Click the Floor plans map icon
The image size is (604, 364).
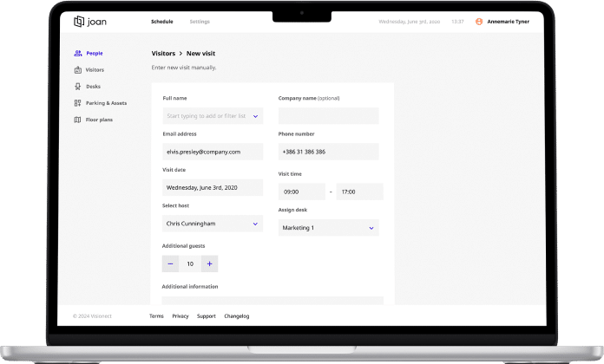[x=78, y=120]
